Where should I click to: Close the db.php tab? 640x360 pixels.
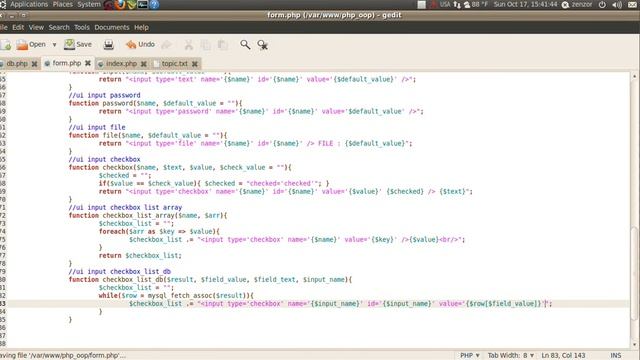35,64
